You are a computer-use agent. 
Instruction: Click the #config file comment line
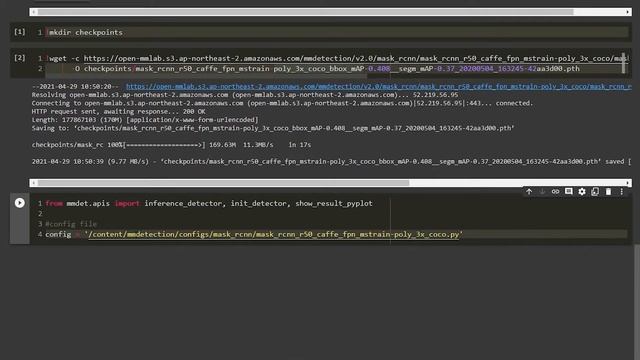(x=71, y=224)
